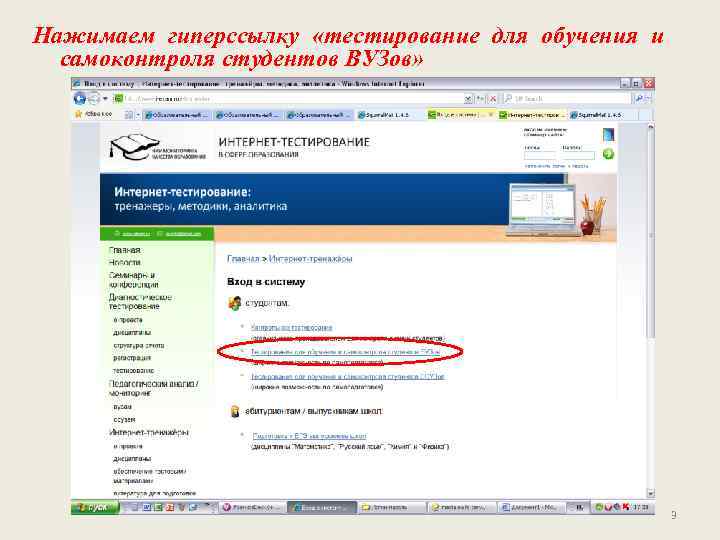This screenshot has height=540, width=720.
Task: Click 'структура отчета' sidebar subitem
Action: (138, 345)
